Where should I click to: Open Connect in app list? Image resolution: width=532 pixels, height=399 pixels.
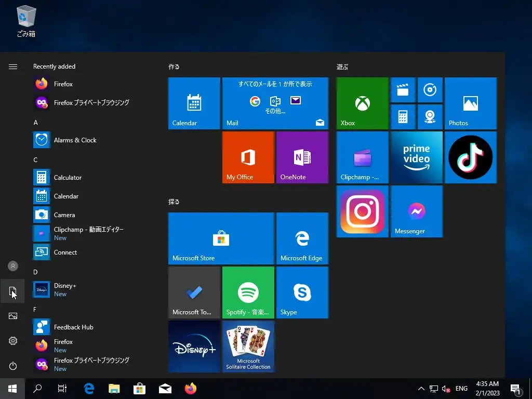(95, 252)
